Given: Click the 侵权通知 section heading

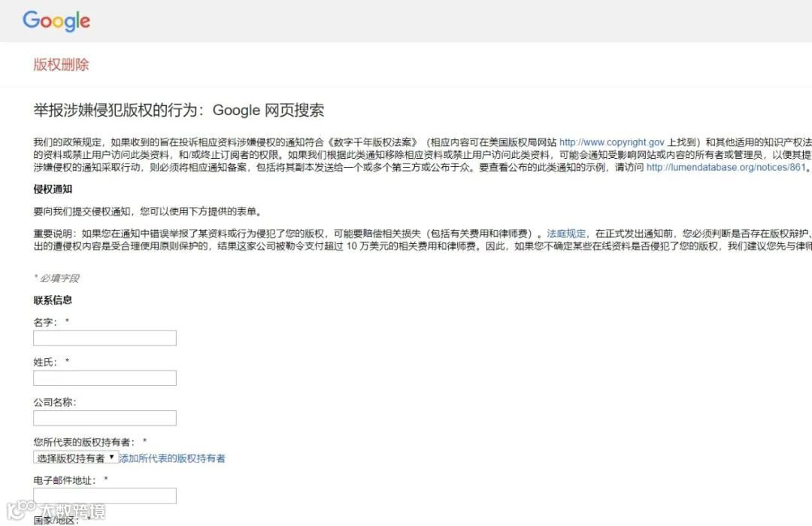Looking at the screenshot, I should click(53, 189).
